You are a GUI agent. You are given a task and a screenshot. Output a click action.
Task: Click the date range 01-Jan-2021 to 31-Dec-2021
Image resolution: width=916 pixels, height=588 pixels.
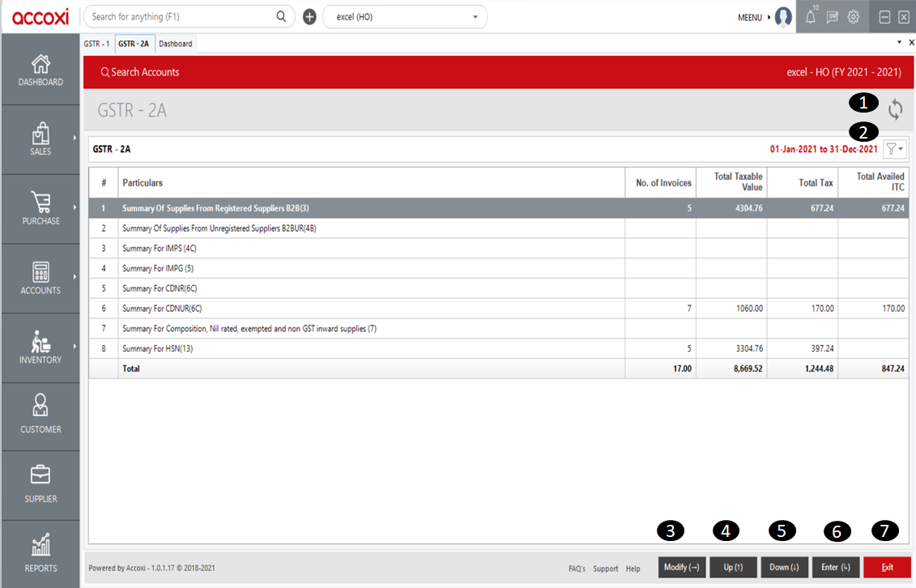(x=824, y=149)
